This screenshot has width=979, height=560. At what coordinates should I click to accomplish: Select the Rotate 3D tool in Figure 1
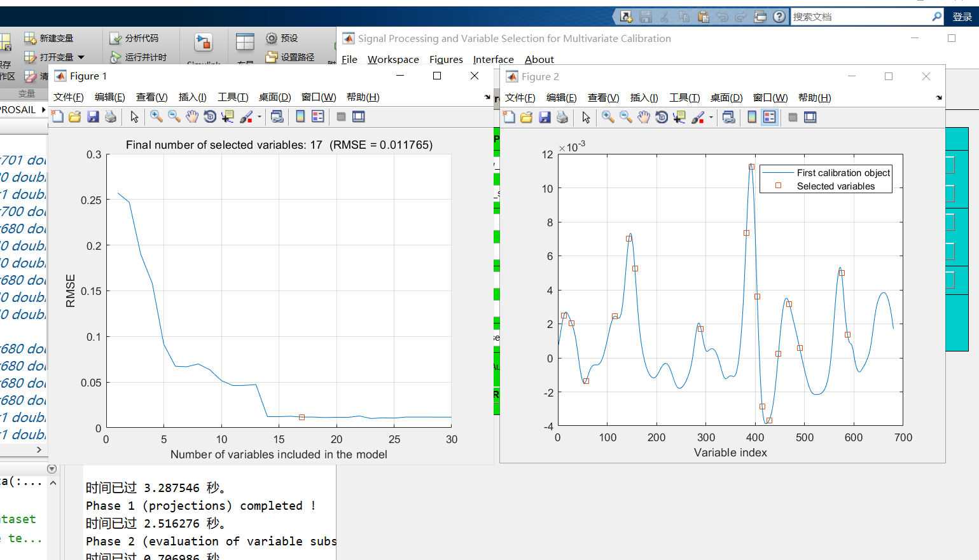209,117
